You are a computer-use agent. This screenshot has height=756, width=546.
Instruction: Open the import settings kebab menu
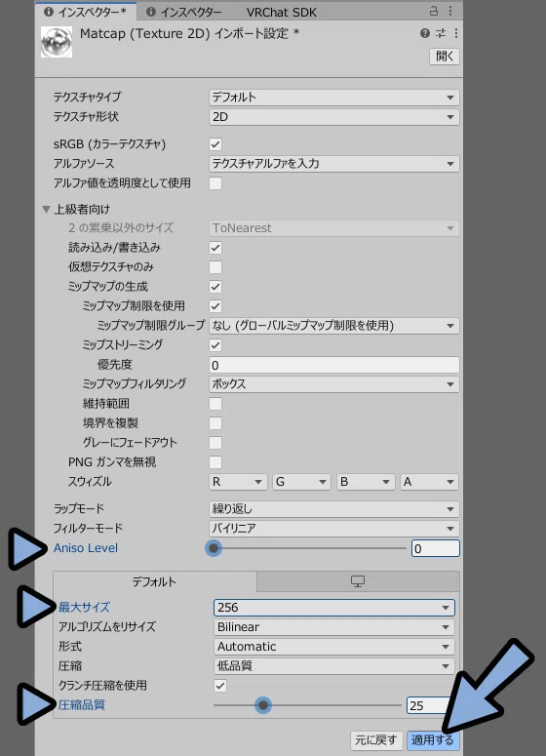456,33
